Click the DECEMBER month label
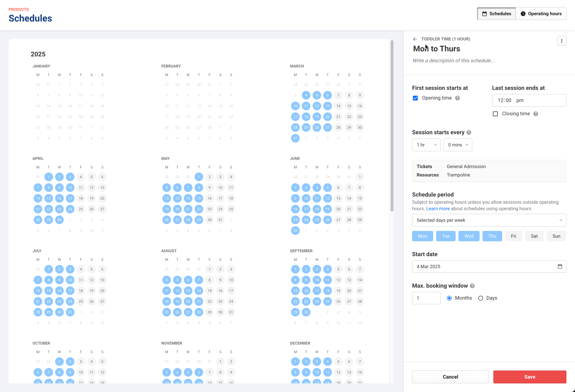 (300, 343)
